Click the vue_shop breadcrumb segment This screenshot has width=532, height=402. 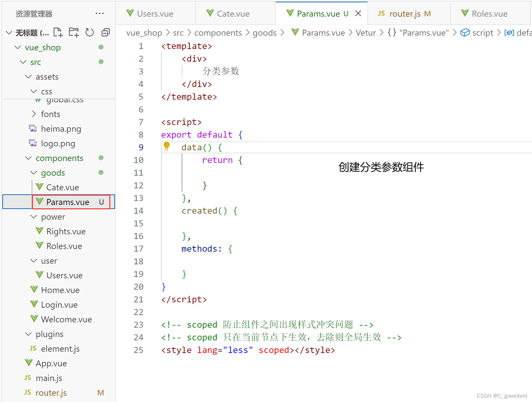[x=144, y=33]
